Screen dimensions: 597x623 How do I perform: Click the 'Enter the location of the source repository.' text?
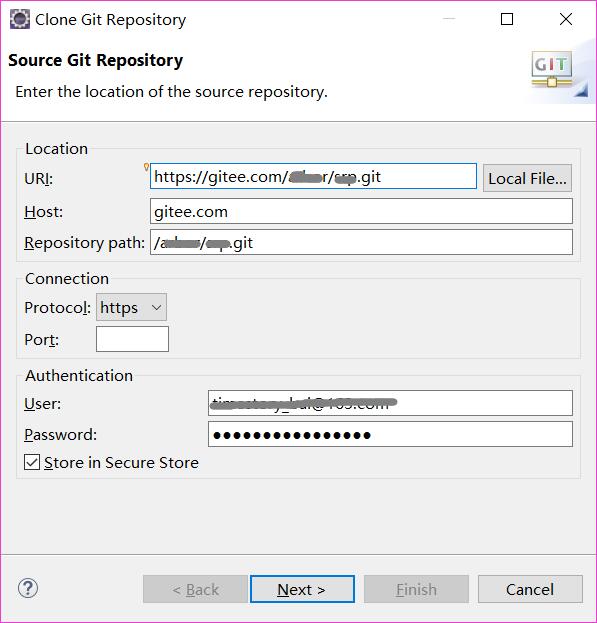[171, 92]
